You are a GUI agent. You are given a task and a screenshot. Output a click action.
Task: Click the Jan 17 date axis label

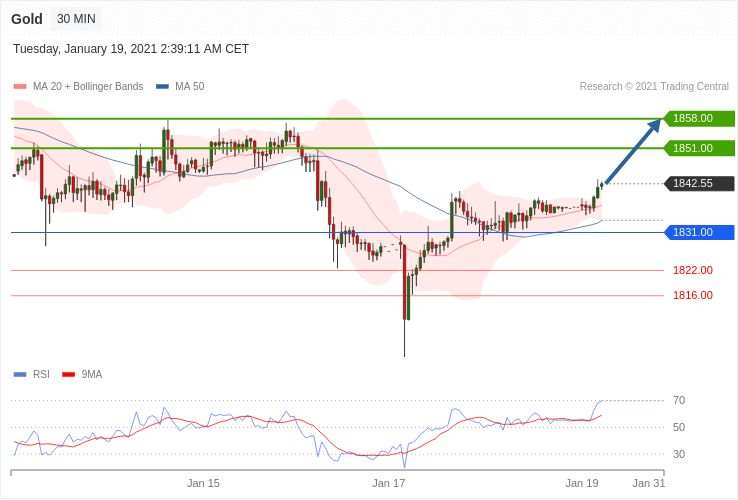(x=389, y=483)
